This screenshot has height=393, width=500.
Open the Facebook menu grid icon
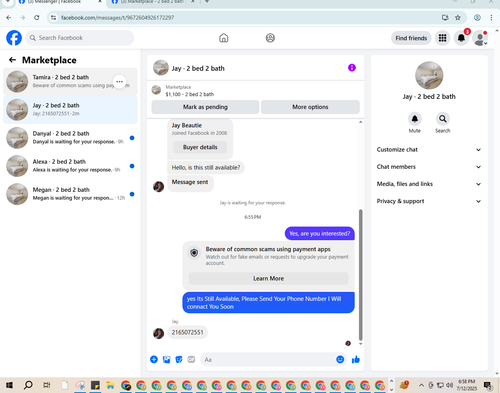click(442, 38)
